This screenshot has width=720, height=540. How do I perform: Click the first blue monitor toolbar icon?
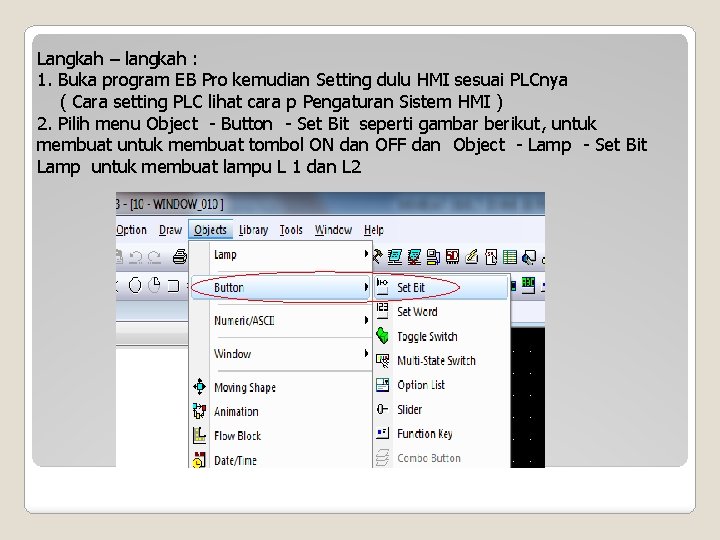tap(394, 257)
